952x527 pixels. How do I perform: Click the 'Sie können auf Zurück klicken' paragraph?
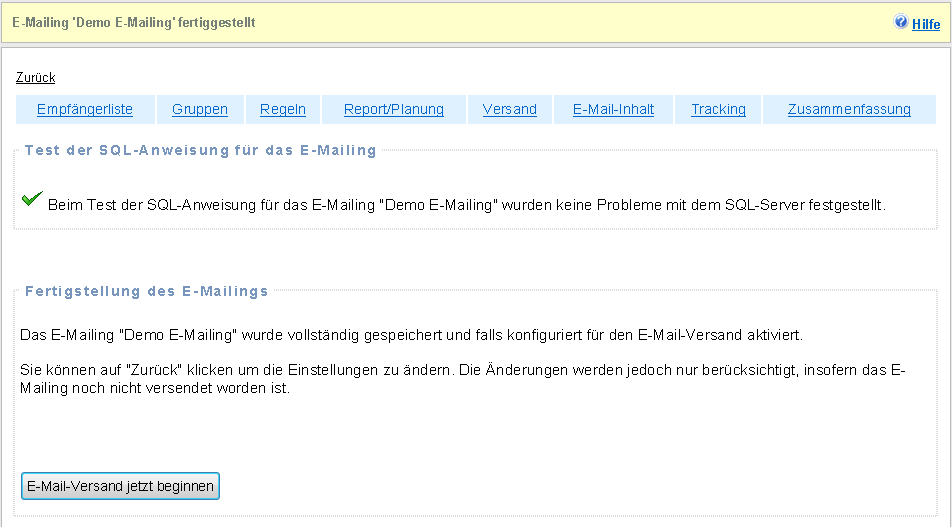tap(462, 379)
